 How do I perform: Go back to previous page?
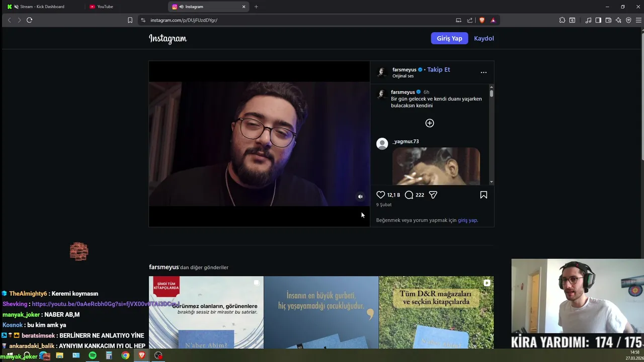click(x=9, y=20)
